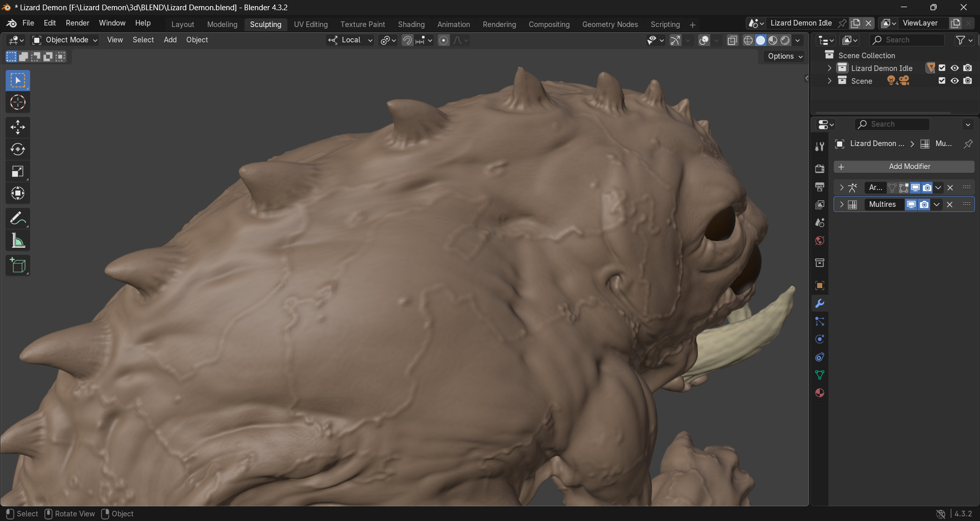Screen dimensions: 980x521
Task: Open the Modifiers properties tab
Action: [x=820, y=303]
